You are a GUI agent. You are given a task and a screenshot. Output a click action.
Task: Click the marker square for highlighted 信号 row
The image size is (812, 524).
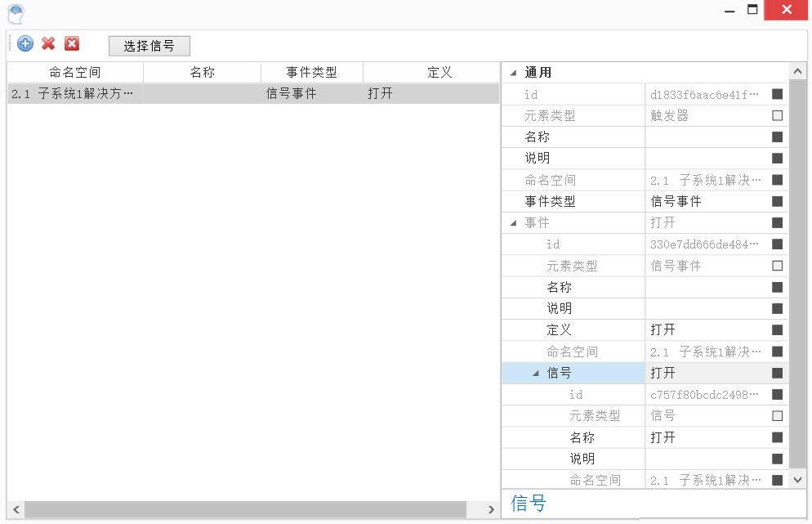[778, 373]
